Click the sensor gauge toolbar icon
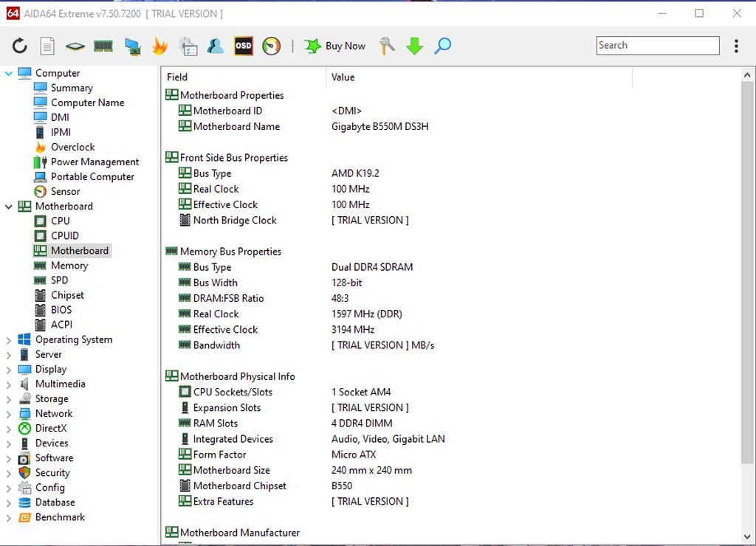The image size is (756, 546). (x=272, y=46)
